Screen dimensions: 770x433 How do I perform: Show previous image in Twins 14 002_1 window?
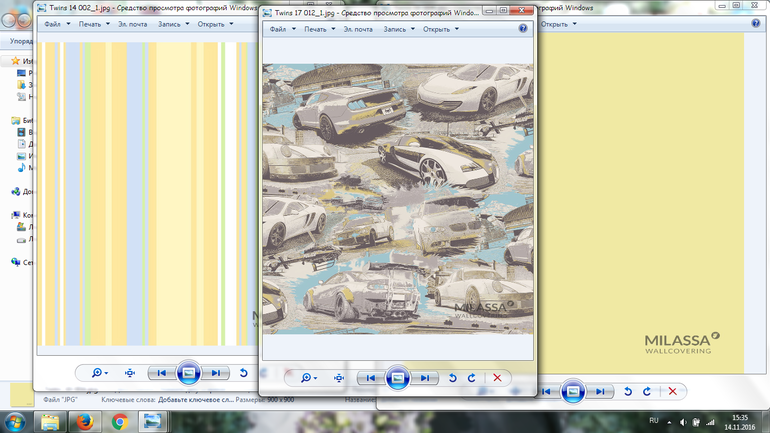pyautogui.click(x=161, y=373)
